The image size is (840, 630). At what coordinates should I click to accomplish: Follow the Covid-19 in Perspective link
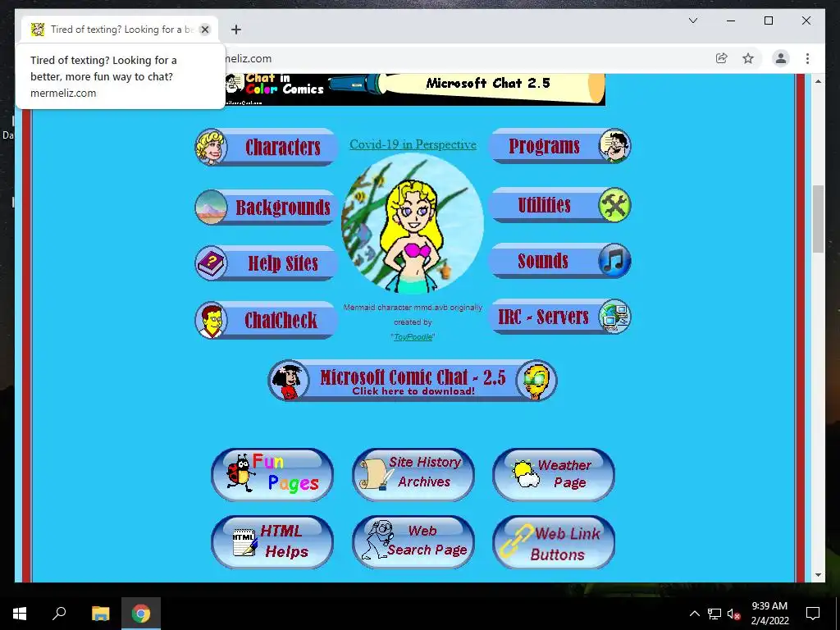(x=413, y=144)
